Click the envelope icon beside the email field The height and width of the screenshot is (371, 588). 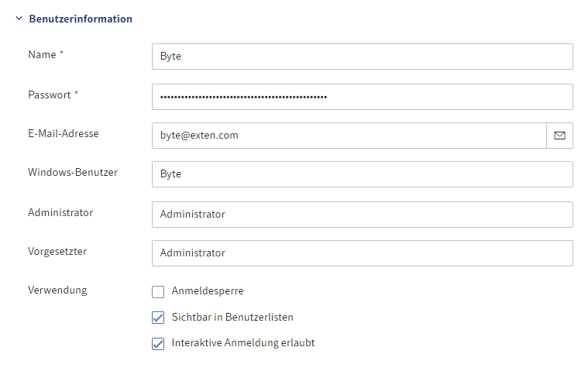[559, 136]
